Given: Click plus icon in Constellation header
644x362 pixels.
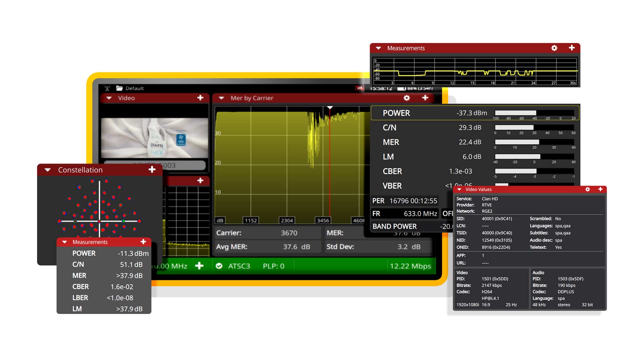Looking at the screenshot, I should [x=152, y=170].
